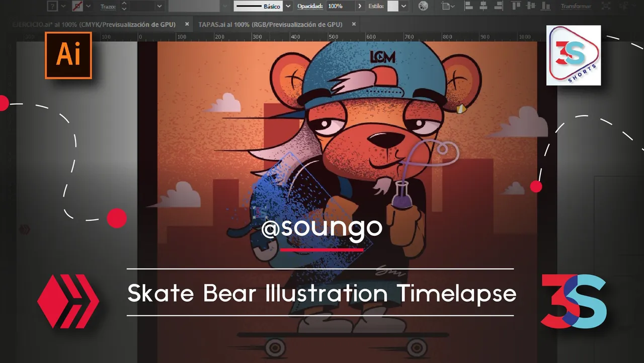The width and height of the screenshot is (644, 363).
Task: Click the fill color box with question mark
Action: pos(52,6)
